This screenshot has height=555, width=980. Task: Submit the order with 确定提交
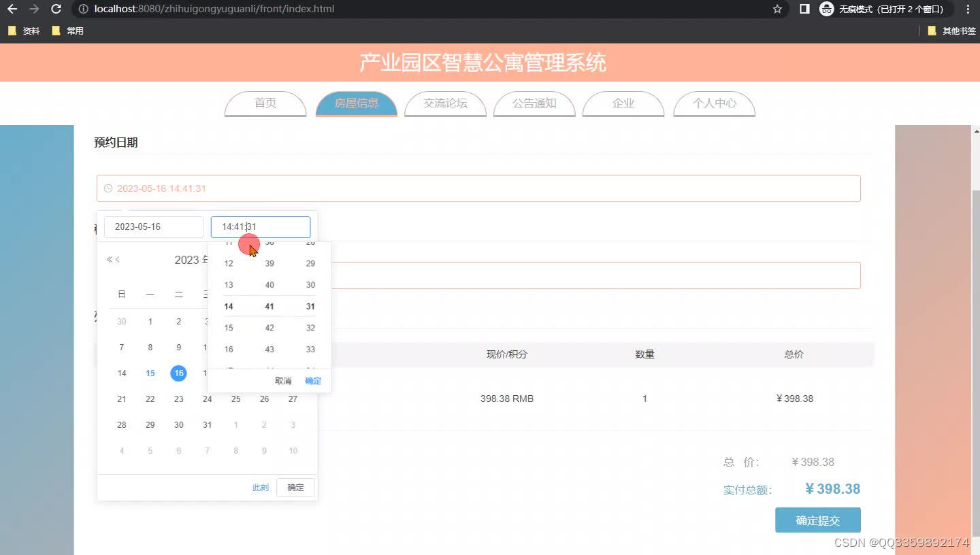point(818,520)
